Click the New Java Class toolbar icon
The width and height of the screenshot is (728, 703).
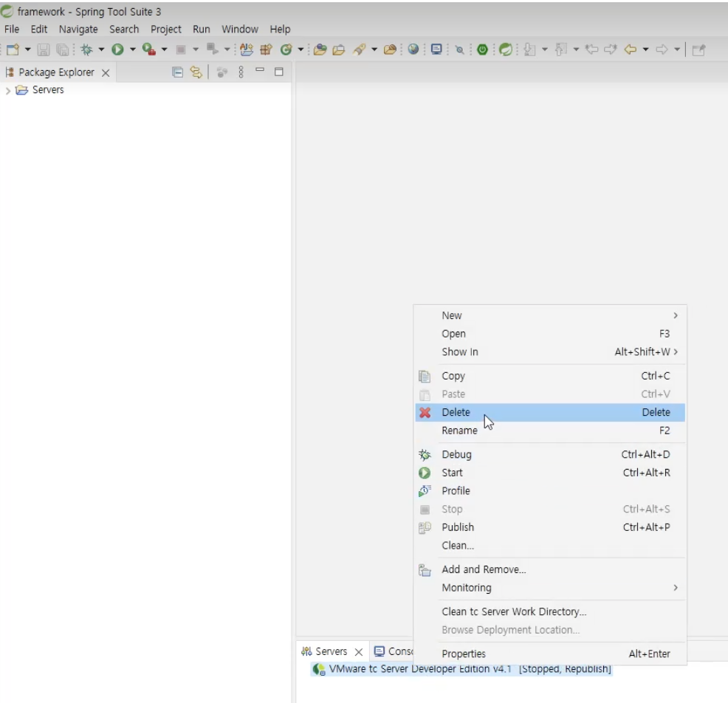286,49
